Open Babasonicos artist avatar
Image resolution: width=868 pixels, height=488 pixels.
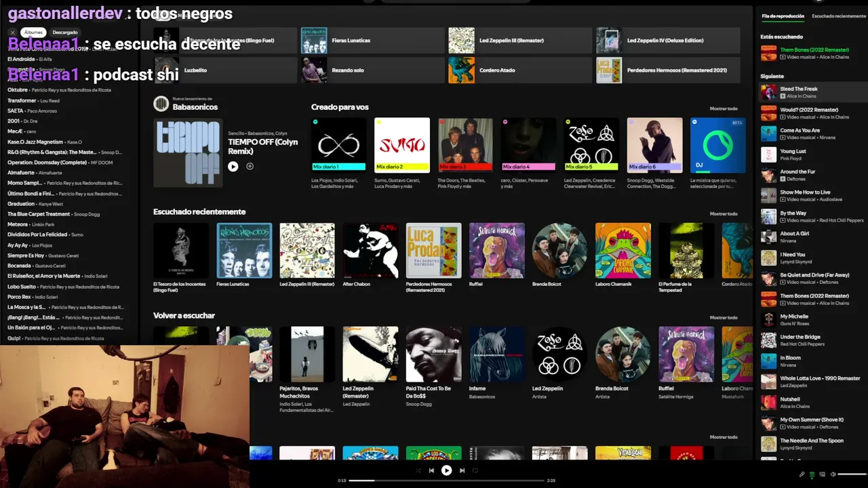coord(161,104)
